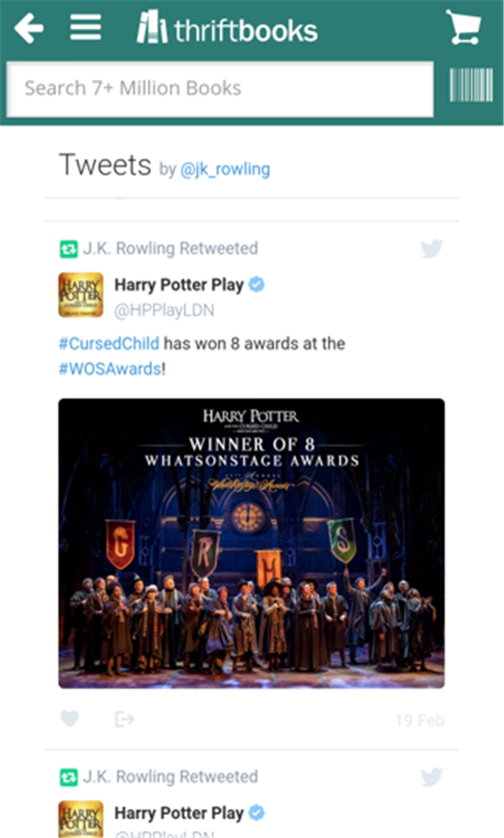Click the second tweet's green retweet icon
This screenshot has width=504, height=838.
tap(69, 777)
